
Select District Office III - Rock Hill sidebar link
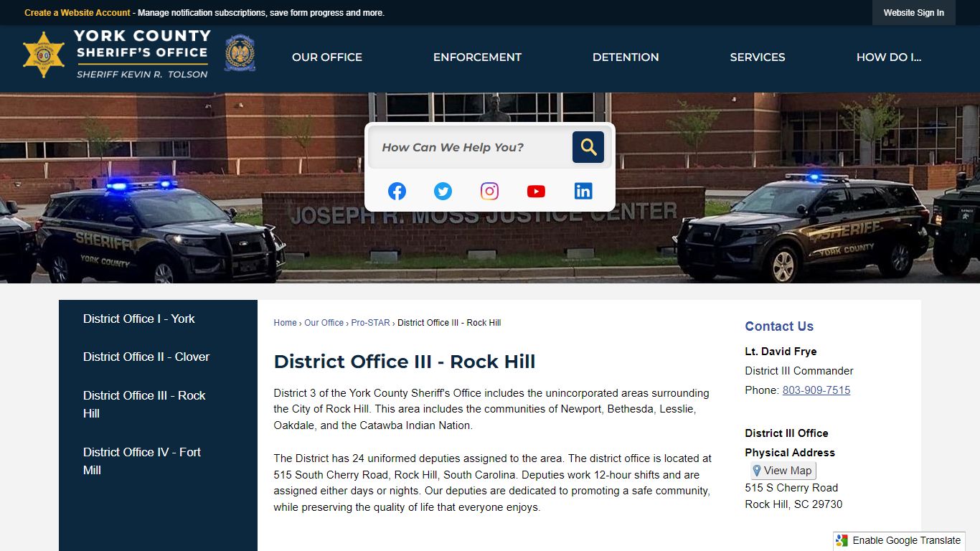point(144,405)
